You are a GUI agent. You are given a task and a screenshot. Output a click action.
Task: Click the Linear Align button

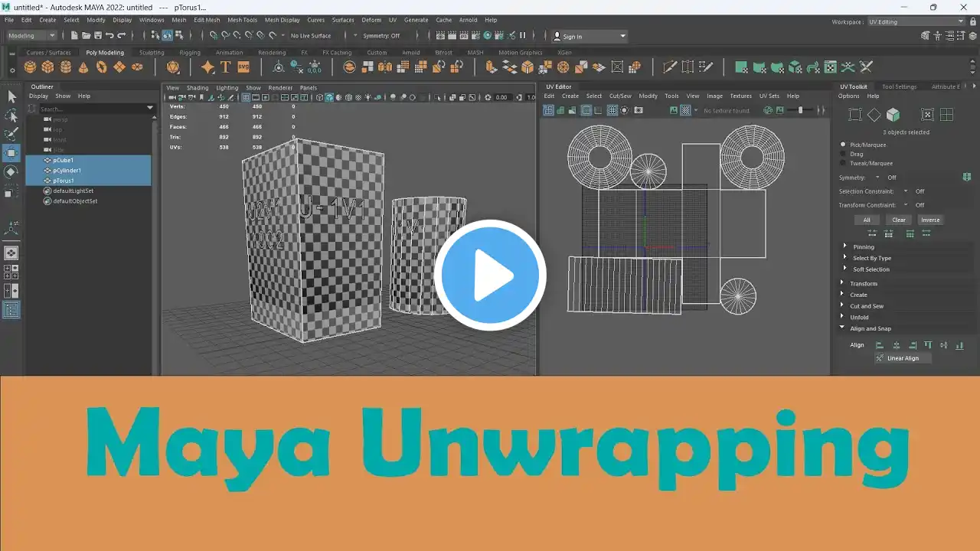[903, 358]
